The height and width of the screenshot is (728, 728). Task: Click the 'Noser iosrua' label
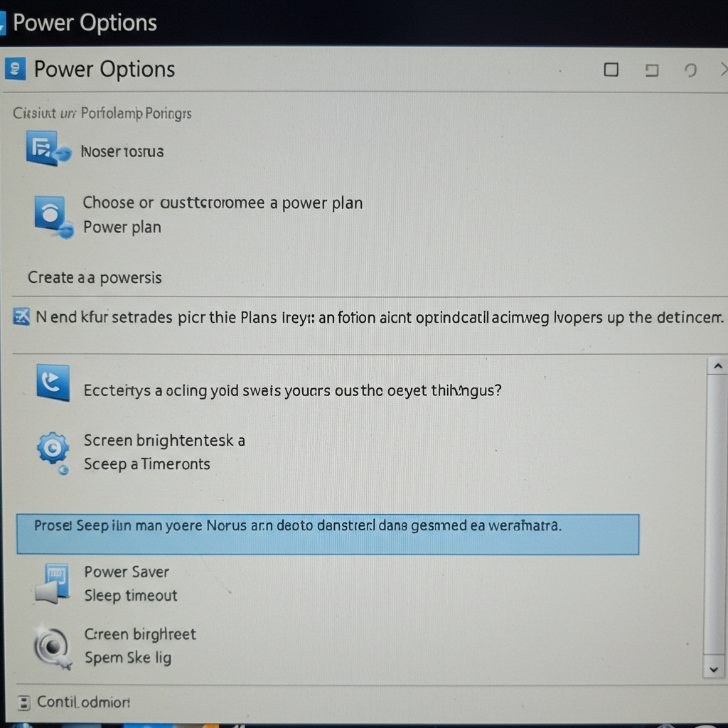(122, 151)
